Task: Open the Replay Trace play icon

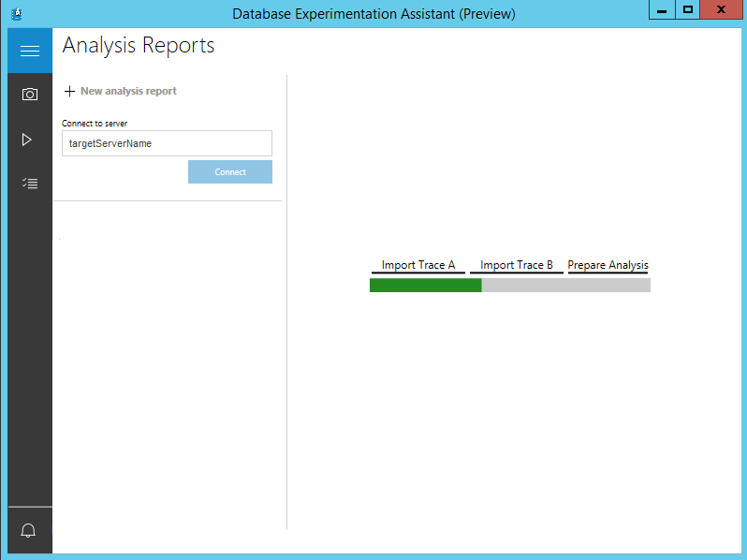Action: tap(26, 140)
